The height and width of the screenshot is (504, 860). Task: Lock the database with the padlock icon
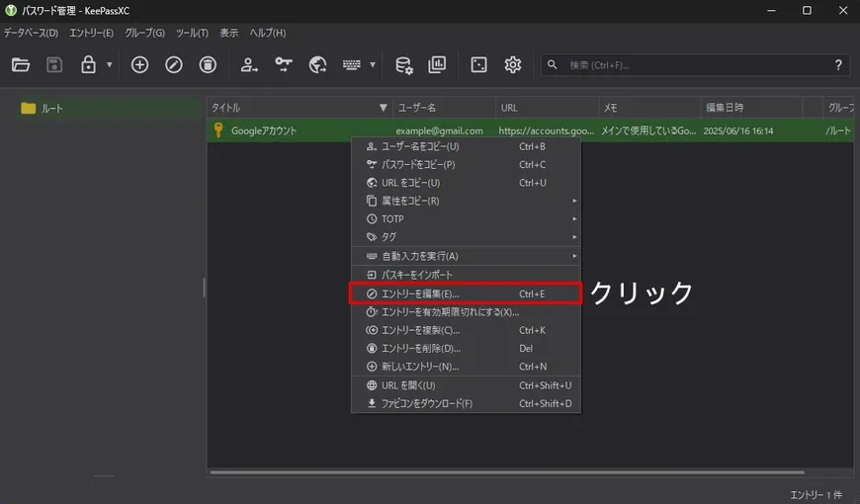coord(88,64)
